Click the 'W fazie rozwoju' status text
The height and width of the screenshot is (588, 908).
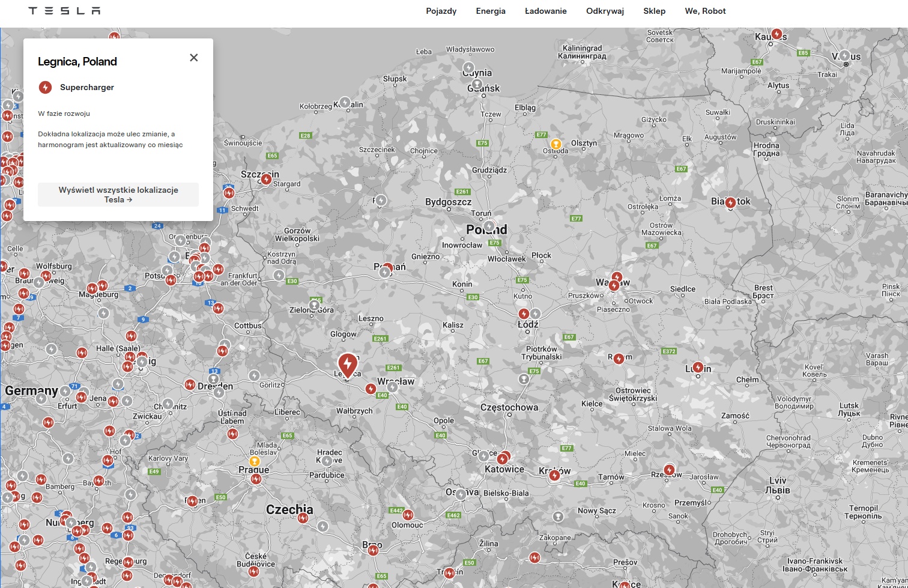point(64,114)
